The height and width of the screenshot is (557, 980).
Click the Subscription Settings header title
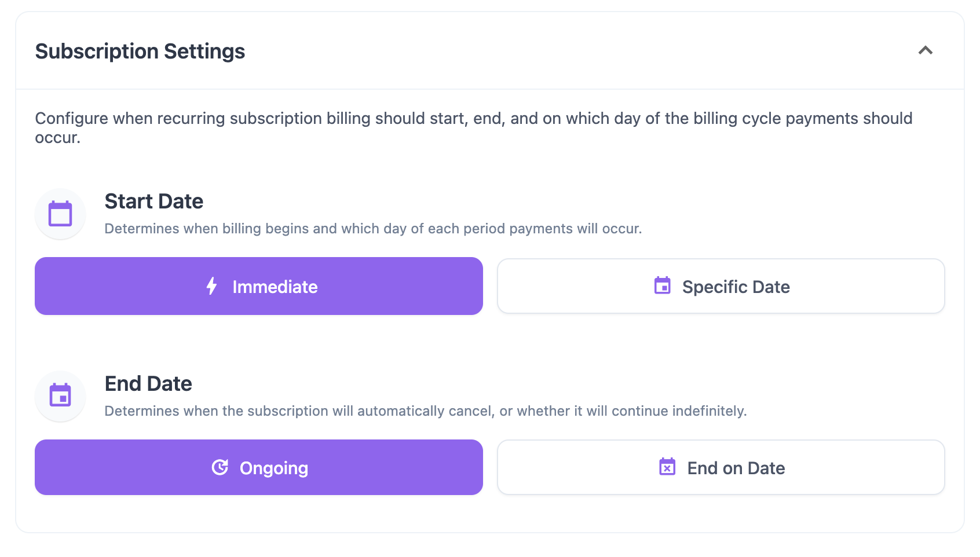[x=140, y=51]
